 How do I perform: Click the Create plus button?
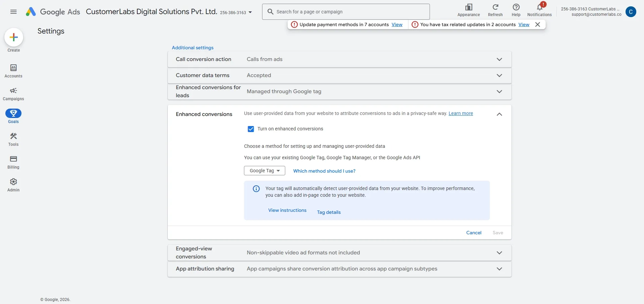(14, 37)
